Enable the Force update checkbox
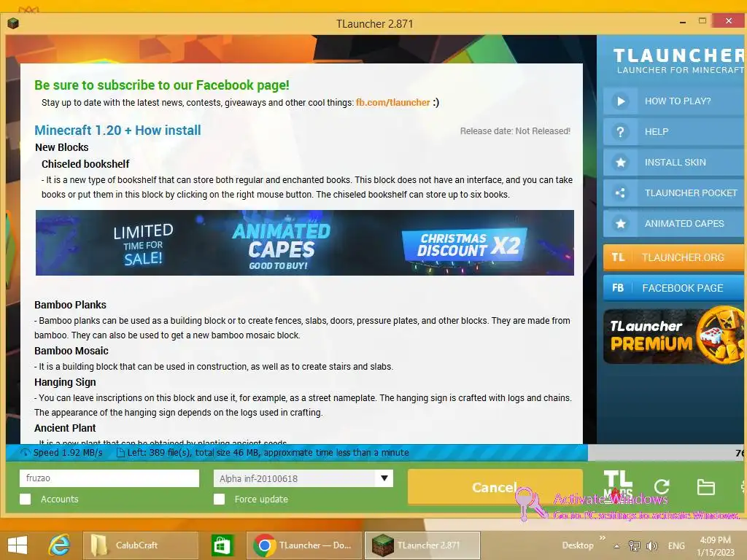The image size is (747, 560). [219, 499]
